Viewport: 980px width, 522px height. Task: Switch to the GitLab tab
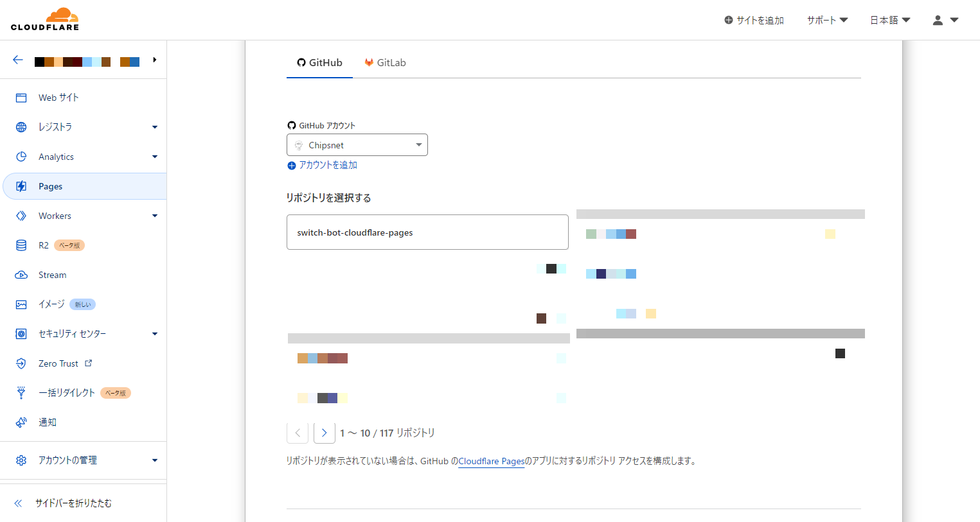coord(385,62)
